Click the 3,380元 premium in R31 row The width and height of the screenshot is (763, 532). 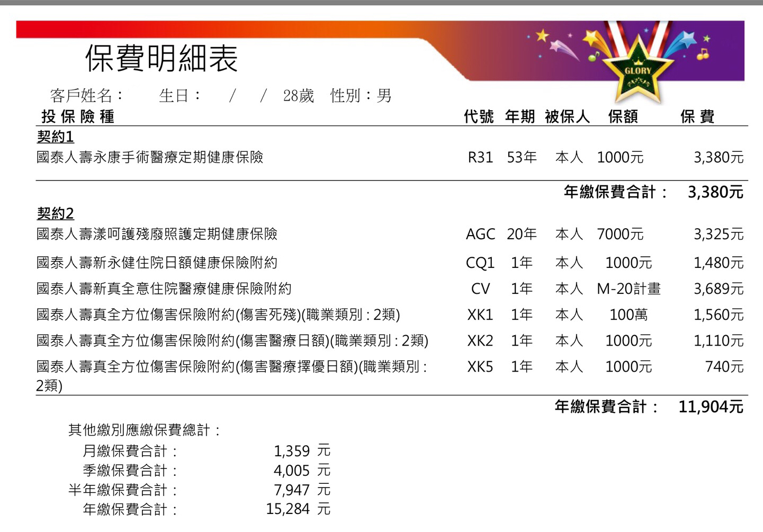pos(719,157)
